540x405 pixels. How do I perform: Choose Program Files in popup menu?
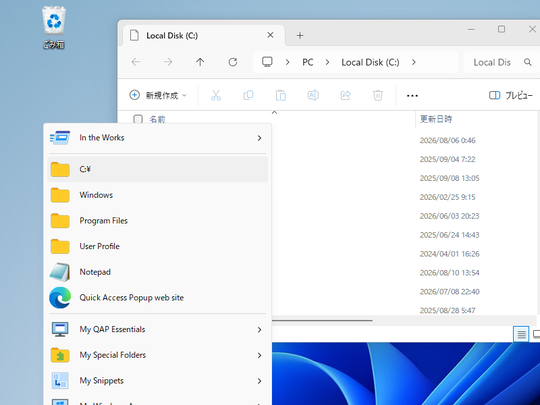tap(157, 221)
